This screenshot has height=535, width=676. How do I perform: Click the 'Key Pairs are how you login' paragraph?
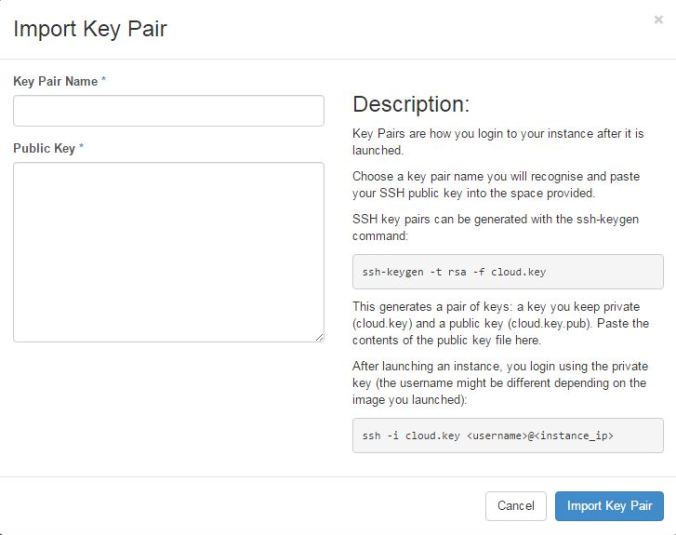point(498,142)
